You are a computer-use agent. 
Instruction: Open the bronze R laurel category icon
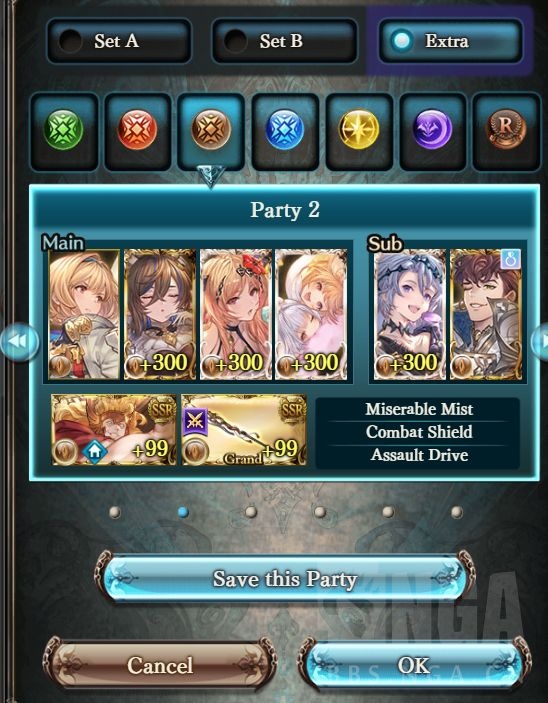pos(506,130)
